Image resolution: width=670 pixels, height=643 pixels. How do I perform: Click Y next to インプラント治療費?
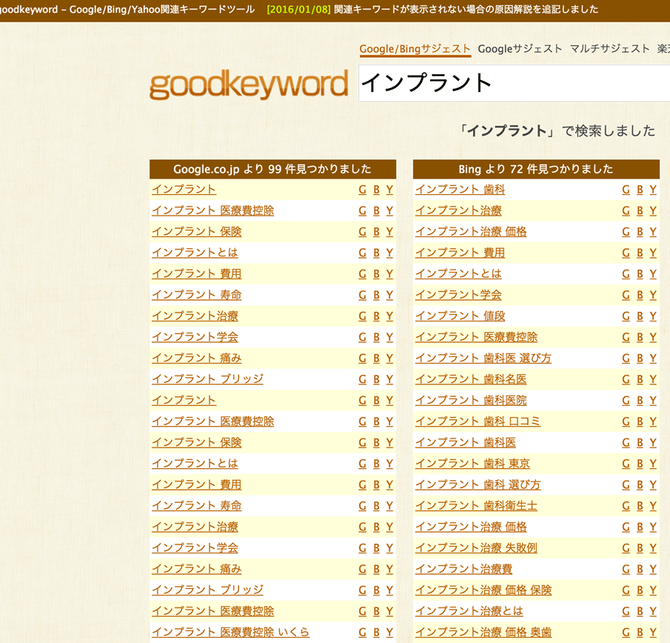tap(654, 569)
